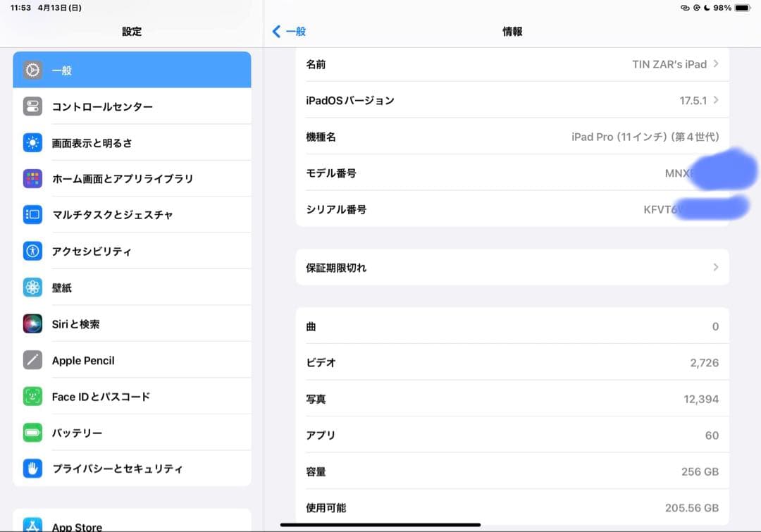
Task: Open ホーム画面とアプリライブラリ settings icon
Action: pos(32,178)
